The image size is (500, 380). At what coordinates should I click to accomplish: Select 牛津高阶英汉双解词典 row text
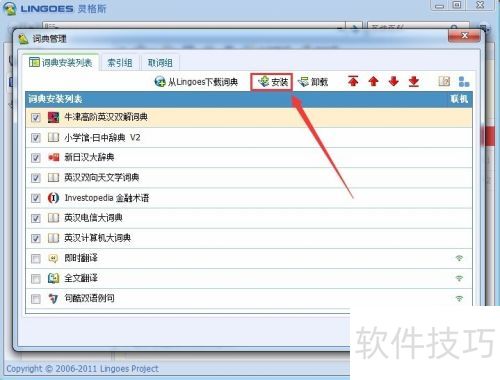click(x=106, y=117)
